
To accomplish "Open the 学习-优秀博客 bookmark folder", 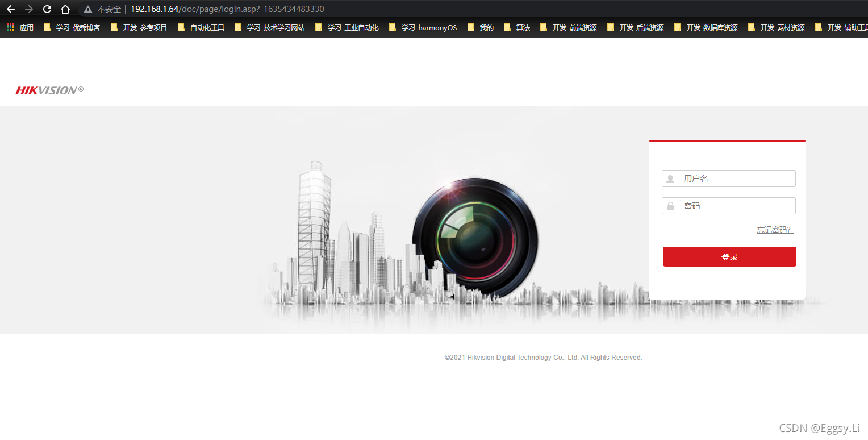I will (72, 27).
